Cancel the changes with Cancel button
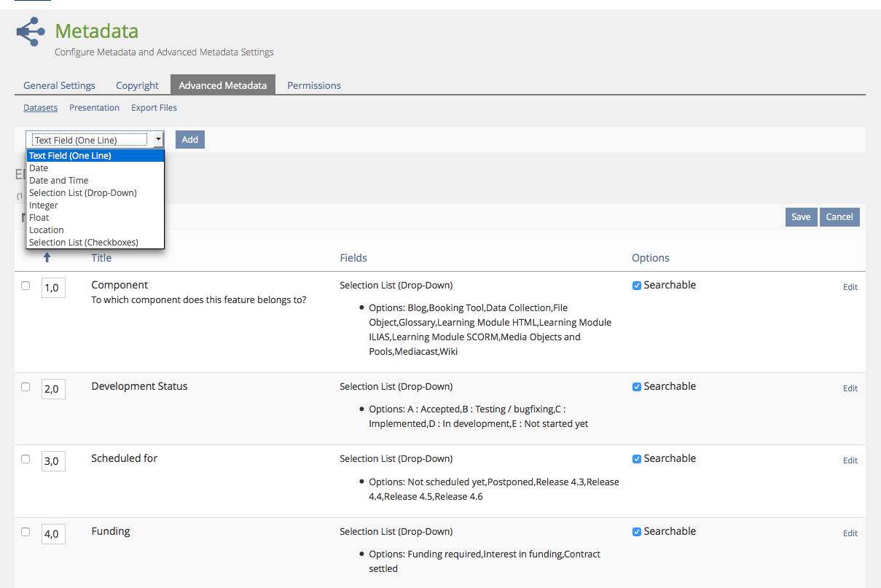The height and width of the screenshot is (588, 881). [839, 217]
